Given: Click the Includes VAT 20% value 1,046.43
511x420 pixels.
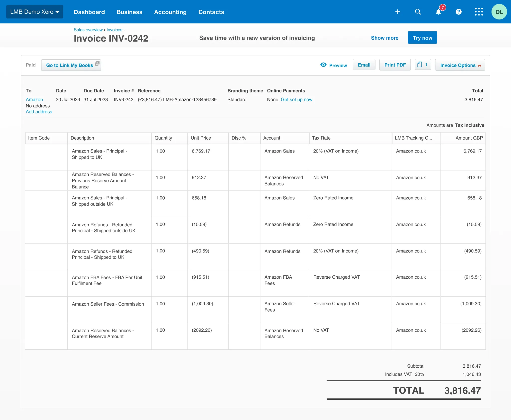Looking at the screenshot, I should click(472, 374).
